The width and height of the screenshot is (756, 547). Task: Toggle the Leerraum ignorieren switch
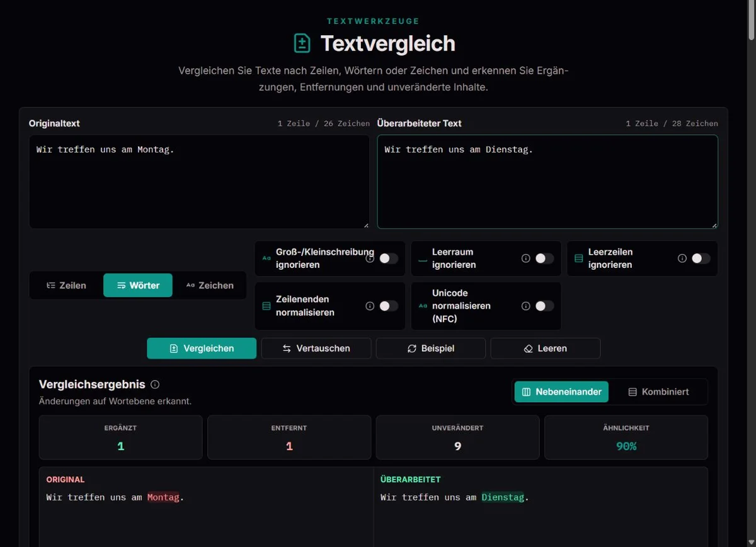[545, 258]
